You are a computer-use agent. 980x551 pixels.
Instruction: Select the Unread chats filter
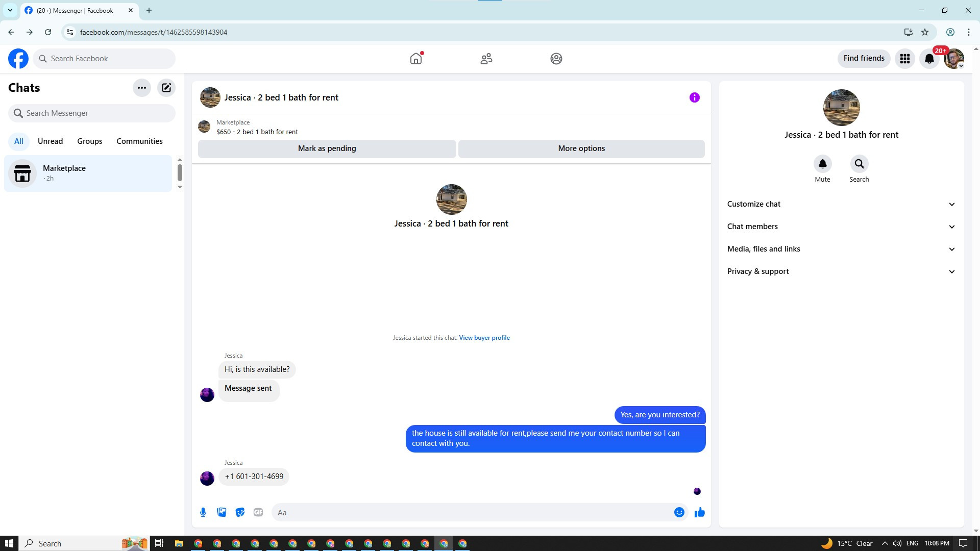coord(51,141)
